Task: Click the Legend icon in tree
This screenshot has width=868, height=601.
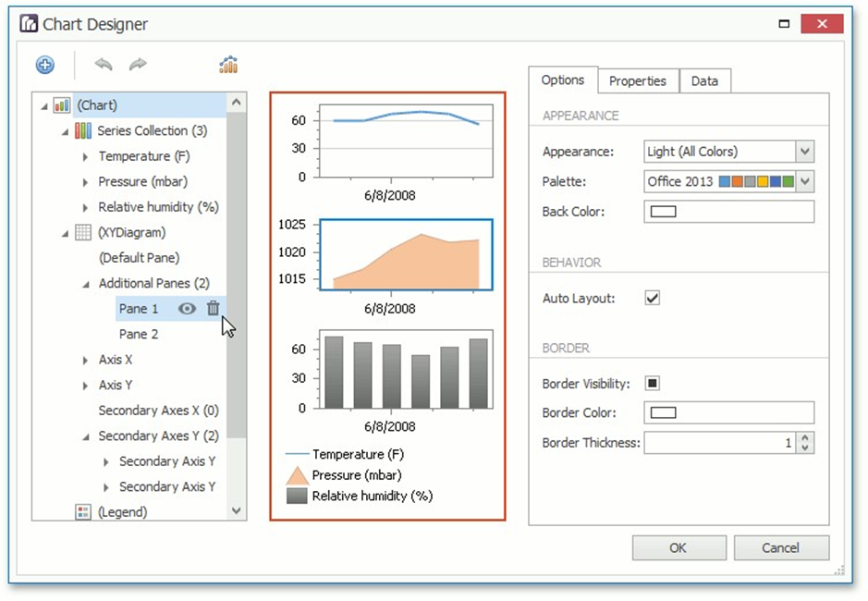Action: [83, 511]
